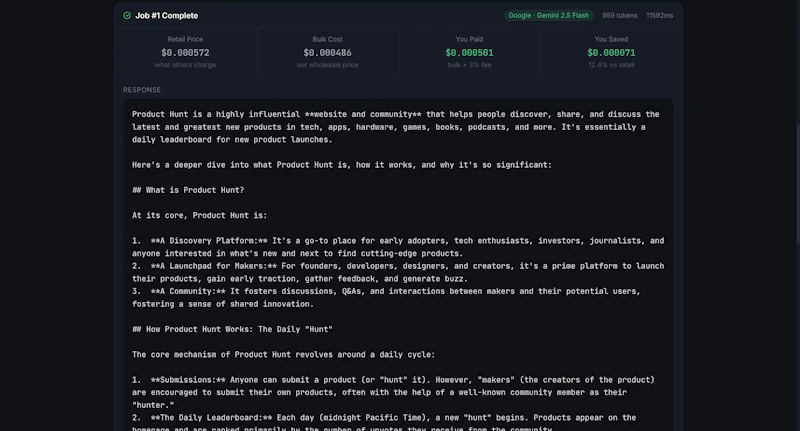Click the 'At its core, Product Hunt is:' line
Image resolution: width=800 pixels, height=431 pixels.
[x=199, y=215]
